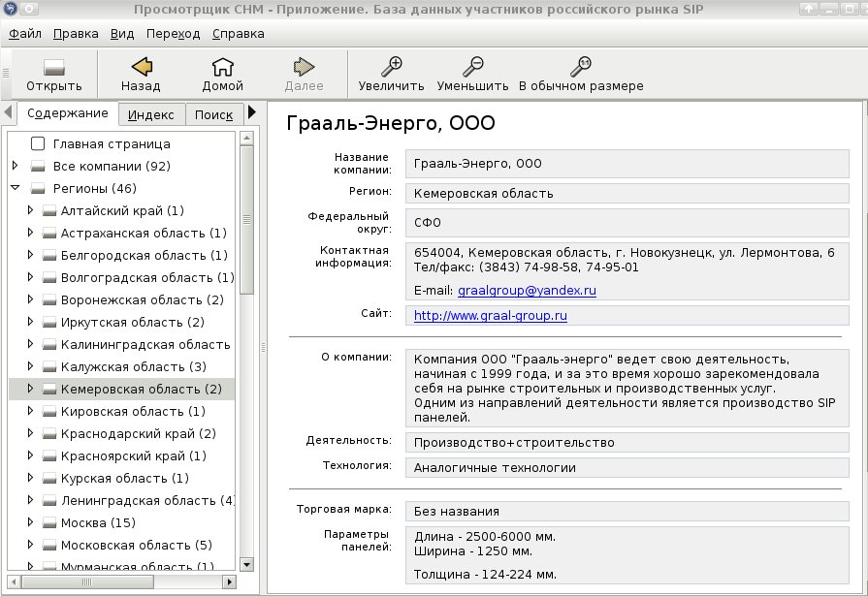This screenshot has width=868, height=597.
Task: Zoom in with the Увеличить magnifier
Action: click(x=392, y=67)
